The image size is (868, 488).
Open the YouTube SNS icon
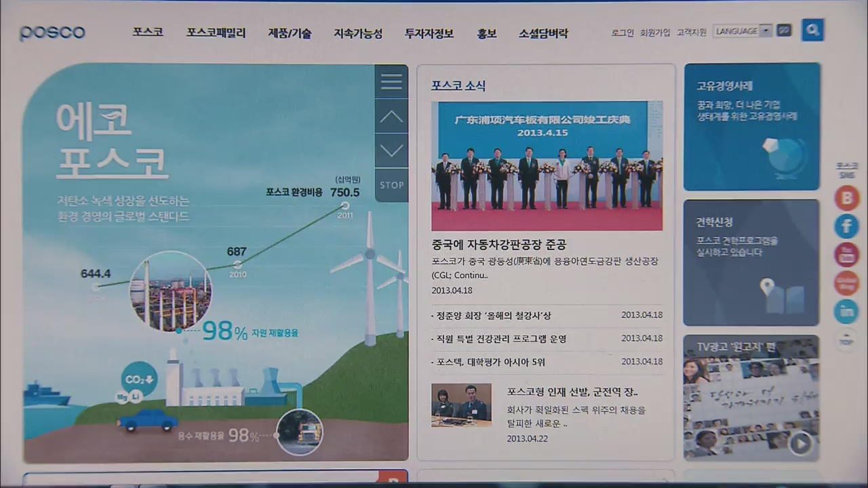click(846, 254)
